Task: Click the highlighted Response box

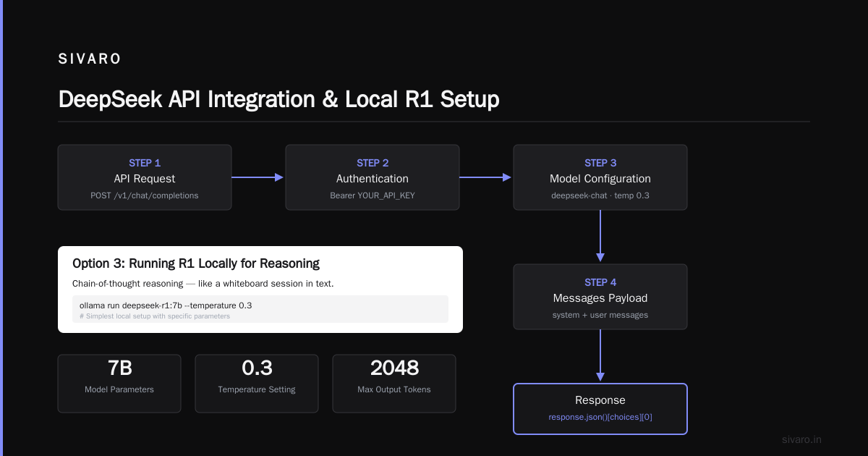Action: (600, 409)
